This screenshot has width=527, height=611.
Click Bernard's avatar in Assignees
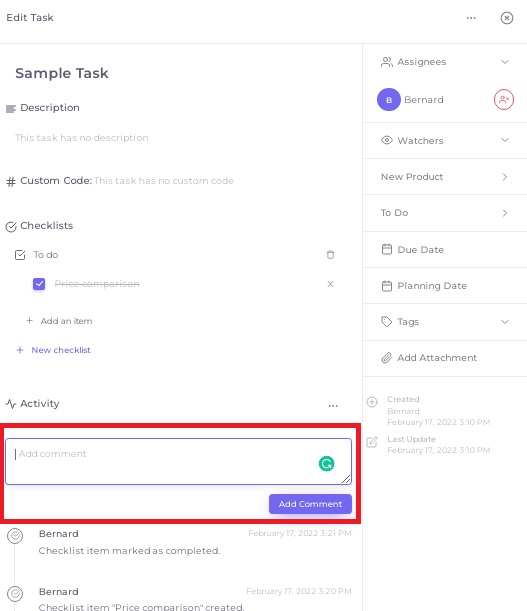pyautogui.click(x=389, y=100)
